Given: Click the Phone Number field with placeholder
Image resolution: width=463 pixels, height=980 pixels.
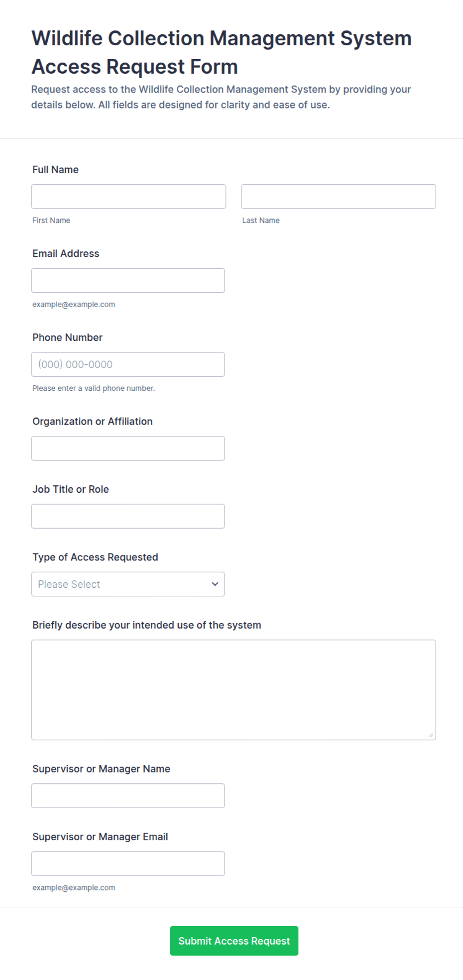Looking at the screenshot, I should pyautogui.click(x=128, y=364).
